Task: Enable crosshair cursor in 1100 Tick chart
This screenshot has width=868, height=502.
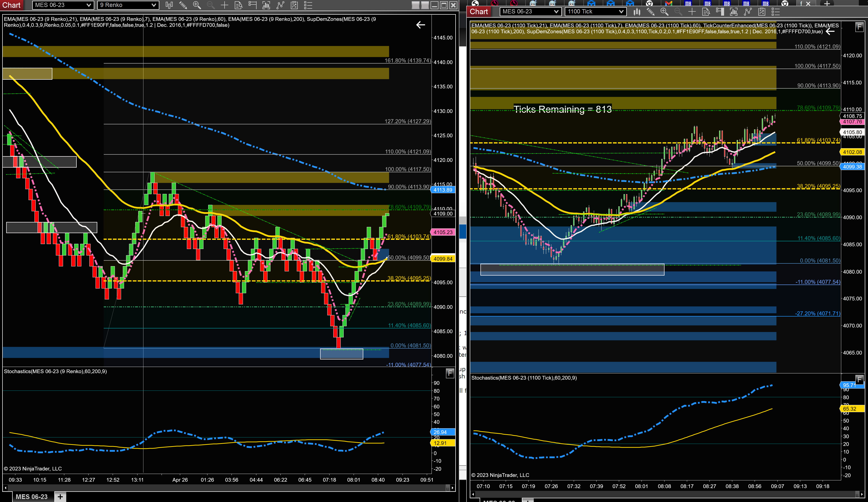Action: click(692, 12)
